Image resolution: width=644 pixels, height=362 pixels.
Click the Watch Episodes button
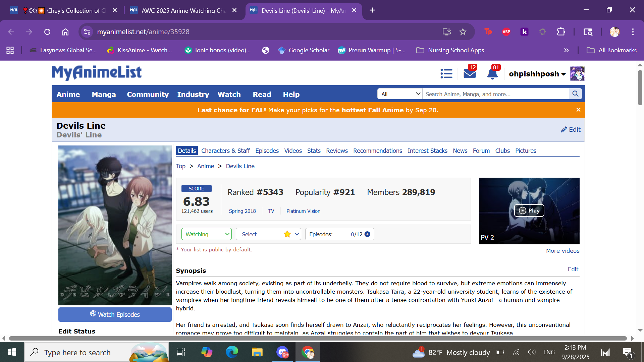pos(115,314)
